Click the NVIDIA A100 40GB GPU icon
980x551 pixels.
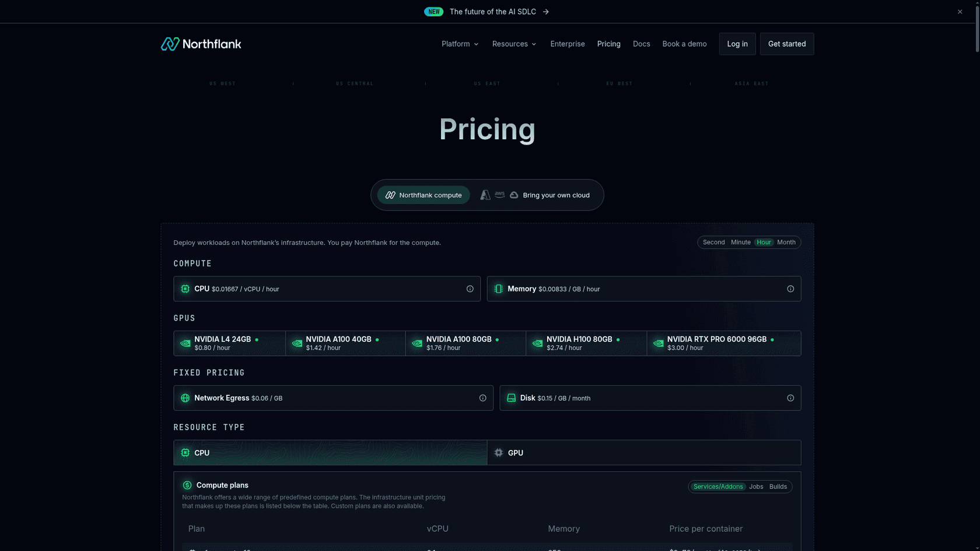click(297, 343)
